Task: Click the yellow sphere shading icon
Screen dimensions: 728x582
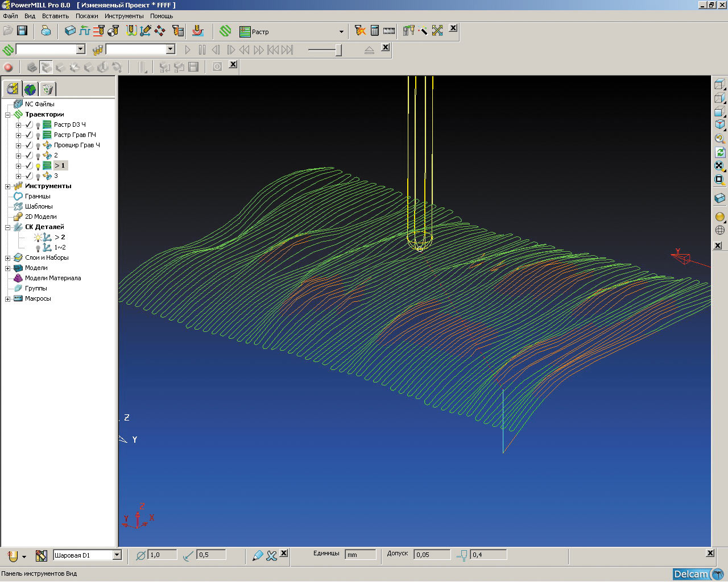Action: (x=719, y=217)
